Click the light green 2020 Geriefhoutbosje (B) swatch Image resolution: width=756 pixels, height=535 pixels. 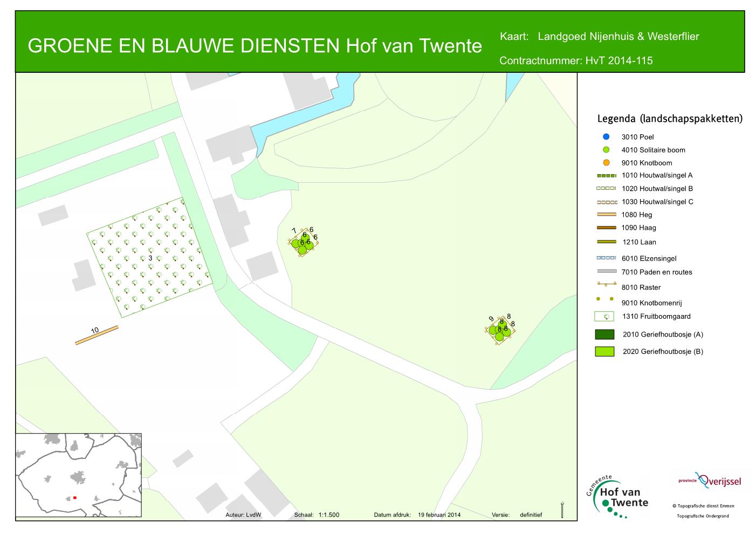[605, 352]
